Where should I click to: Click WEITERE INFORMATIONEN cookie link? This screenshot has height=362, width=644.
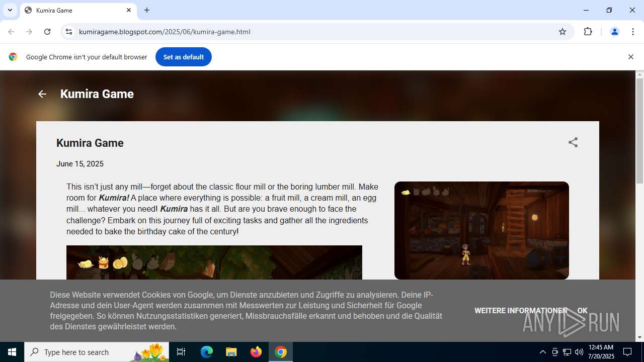pos(521,311)
